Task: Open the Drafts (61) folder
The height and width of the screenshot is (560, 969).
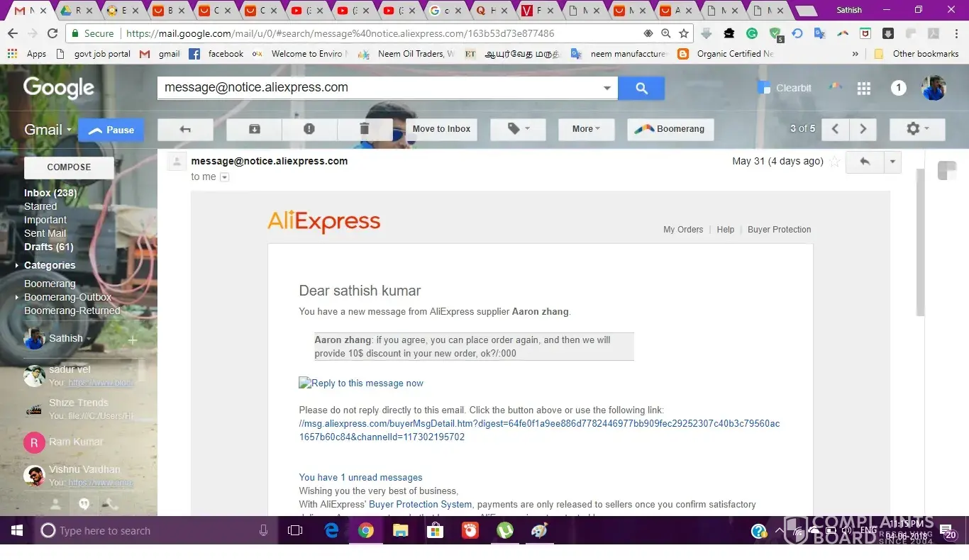Action: point(48,247)
